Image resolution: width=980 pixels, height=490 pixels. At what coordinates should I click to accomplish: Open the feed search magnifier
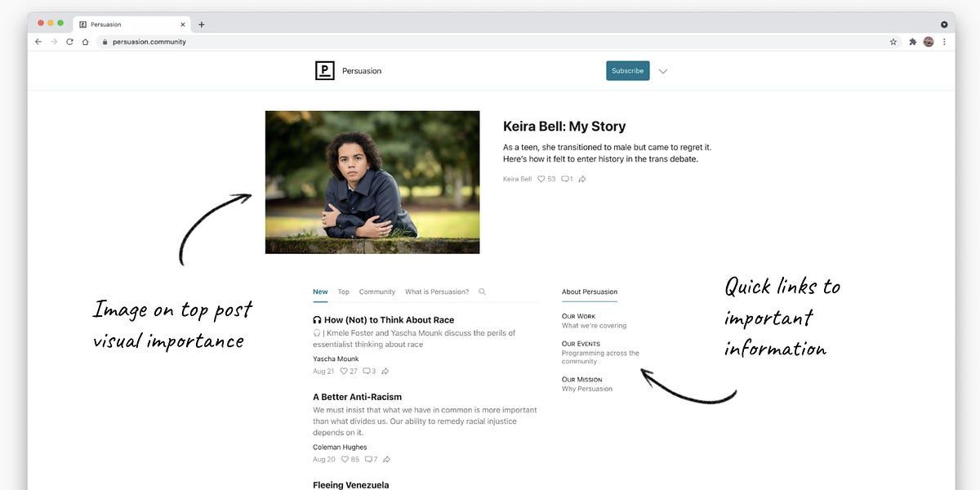pos(482,292)
